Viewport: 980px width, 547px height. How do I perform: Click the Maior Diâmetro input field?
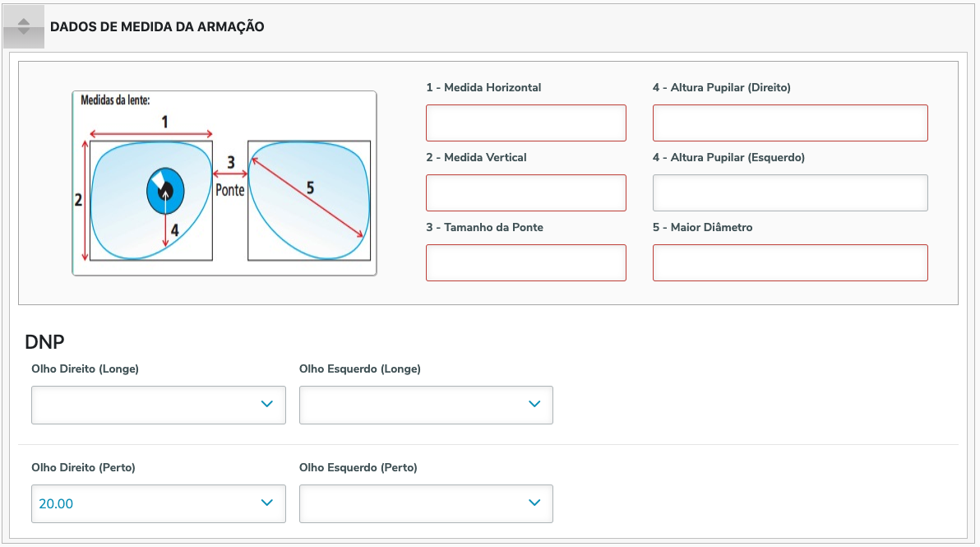pyautogui.click(x=790, y=262)
